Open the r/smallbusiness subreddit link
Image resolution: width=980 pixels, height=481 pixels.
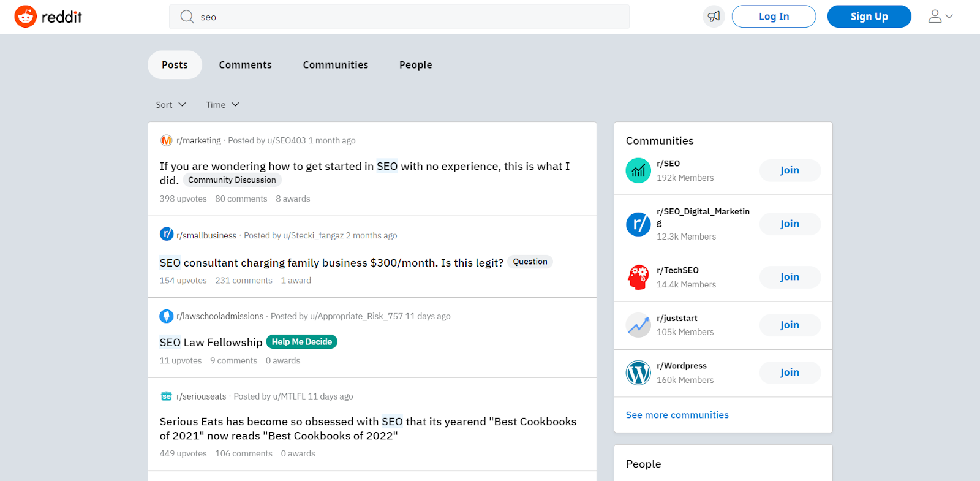pos(206,235)
